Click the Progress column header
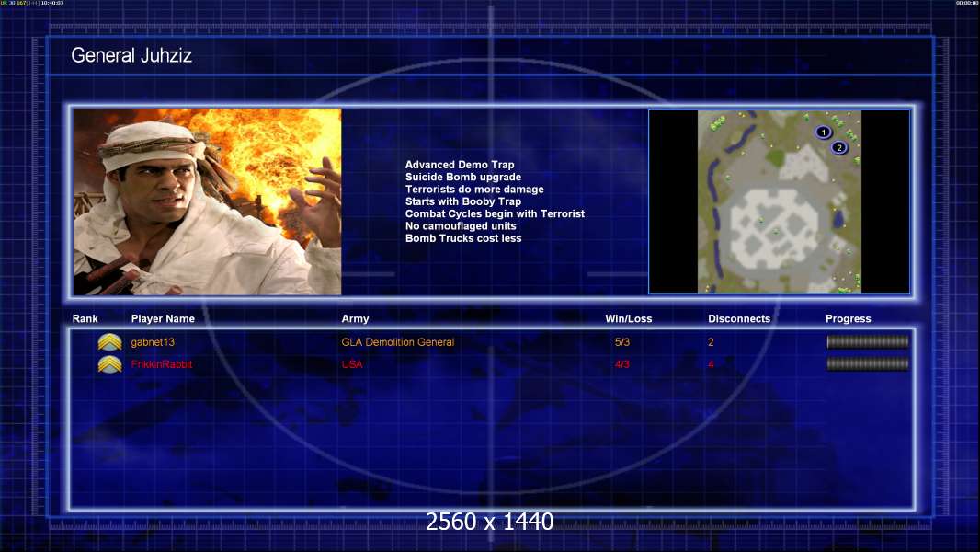980x552 pixels. [849, 319]
